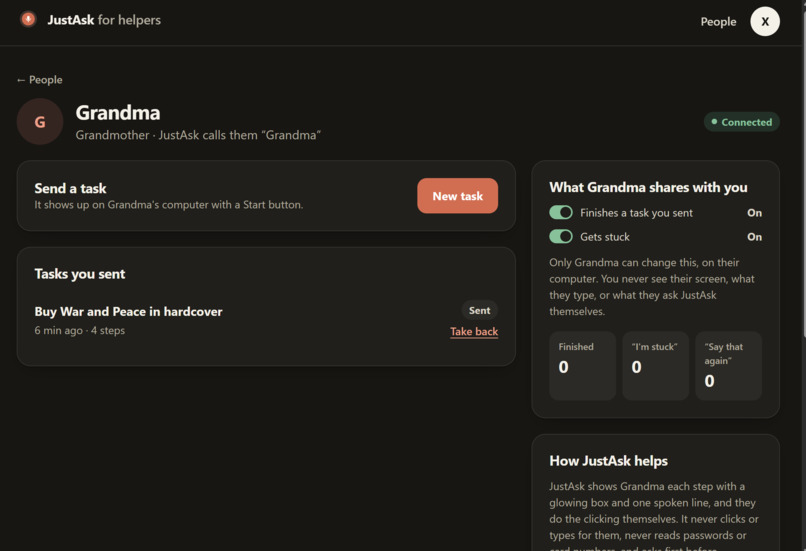The image size is (806, 551).
Task: Click the 'Grandmother · JustAsk calls them' subtitle
Action: [198, 135]
